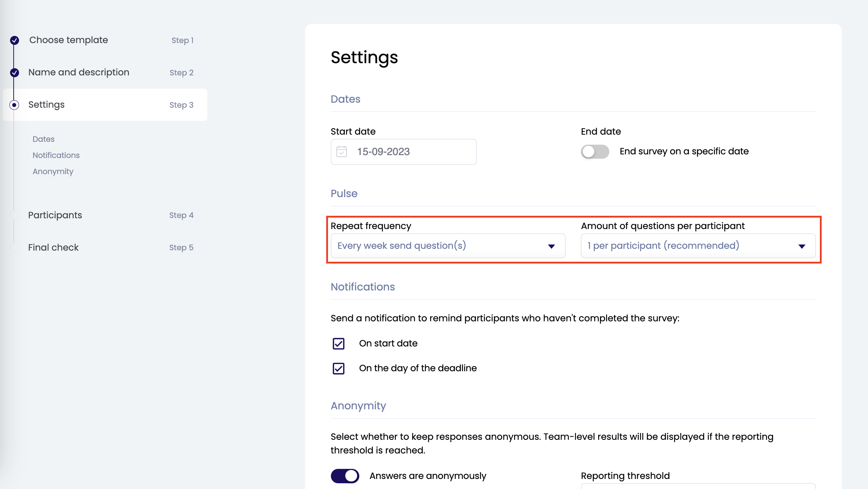Go to Participants step 4

point(55,215)
